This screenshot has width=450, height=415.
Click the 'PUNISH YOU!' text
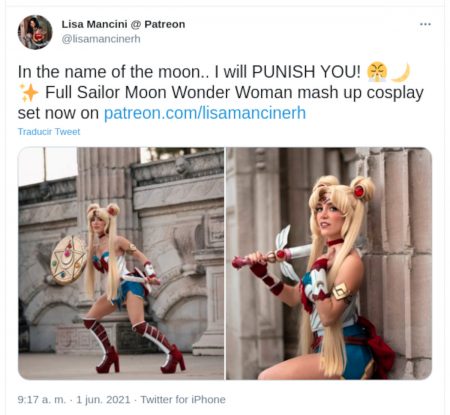click(x=306, y=72)
